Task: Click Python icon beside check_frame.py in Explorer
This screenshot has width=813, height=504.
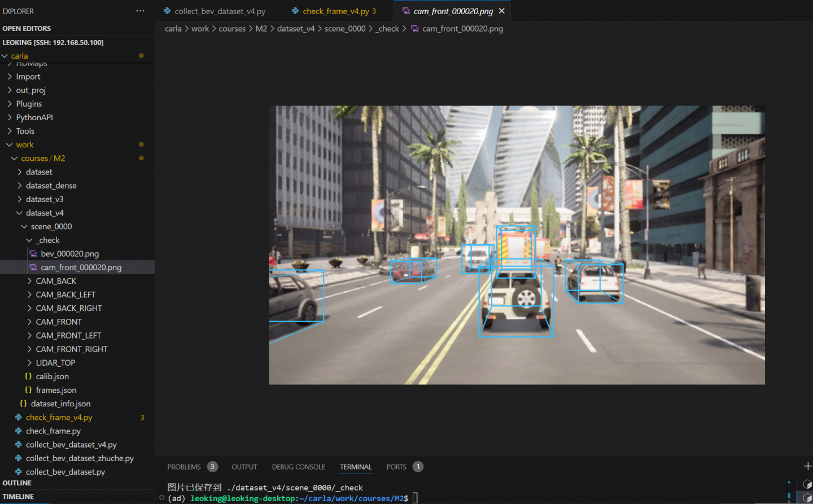Action: tap(18, 431)
